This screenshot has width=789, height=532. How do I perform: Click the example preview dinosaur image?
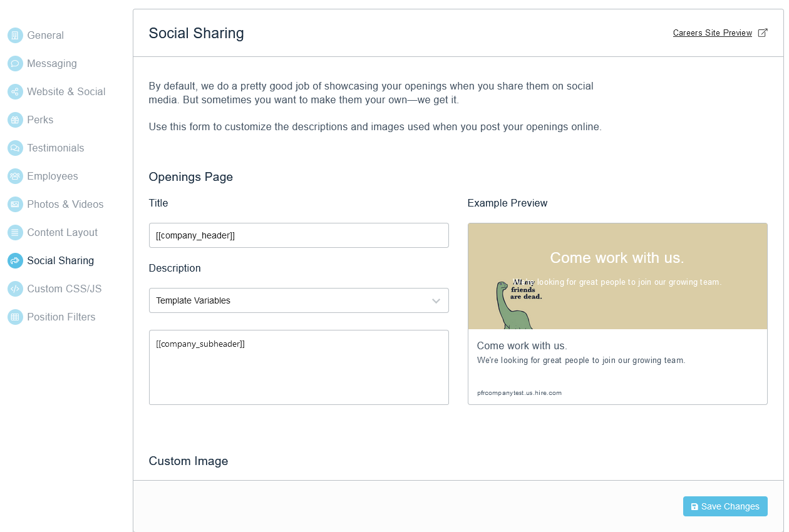click(x=617, y=276)
